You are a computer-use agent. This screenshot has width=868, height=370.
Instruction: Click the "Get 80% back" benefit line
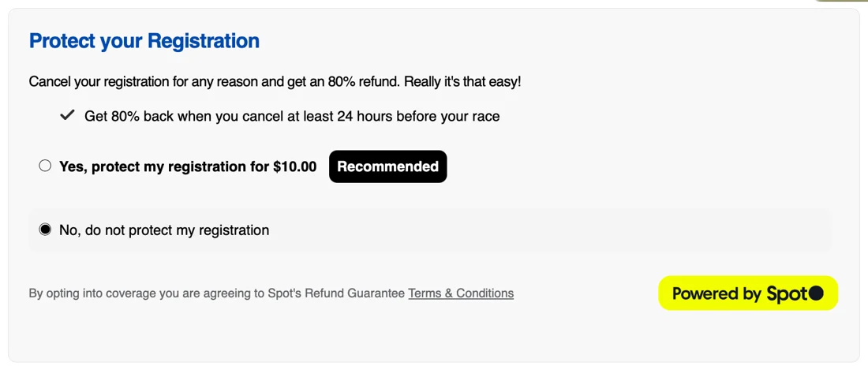292,117
